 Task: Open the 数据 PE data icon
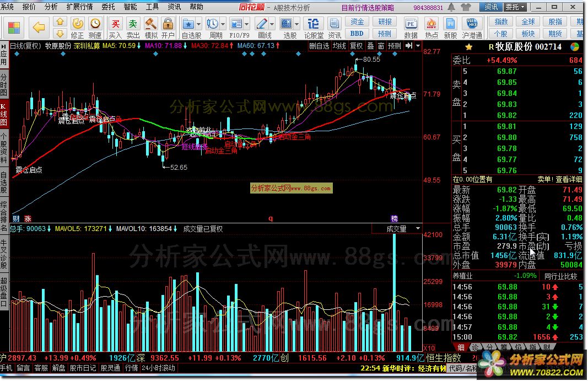coord(411,29)
